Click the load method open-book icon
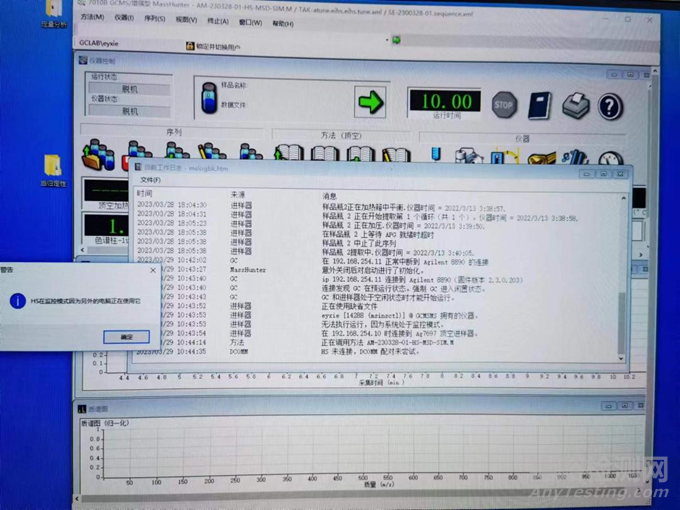Screen dimensions: 680x510 click(289, 155)
